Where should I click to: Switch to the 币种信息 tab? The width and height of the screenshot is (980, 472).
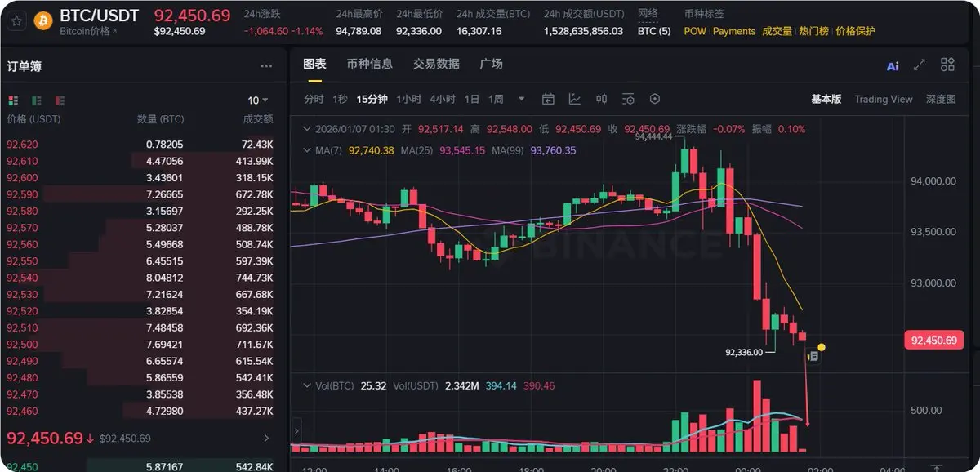[x=369, y=64]
